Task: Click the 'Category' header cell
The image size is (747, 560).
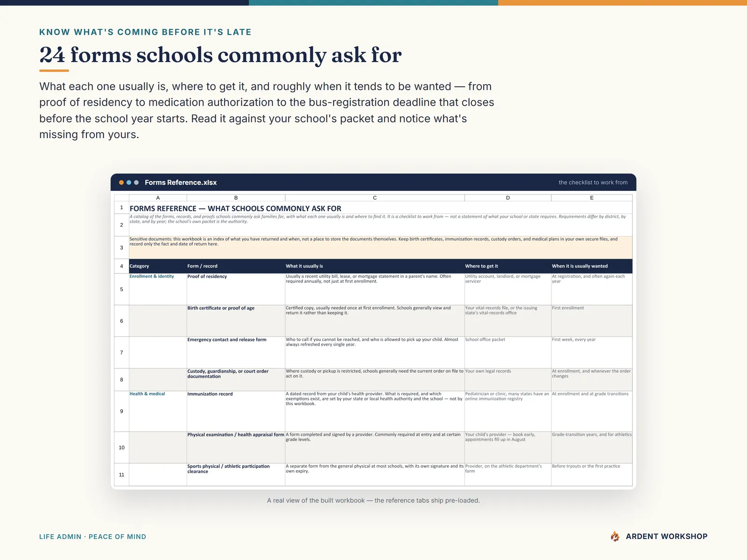Action: pos(158,266)
